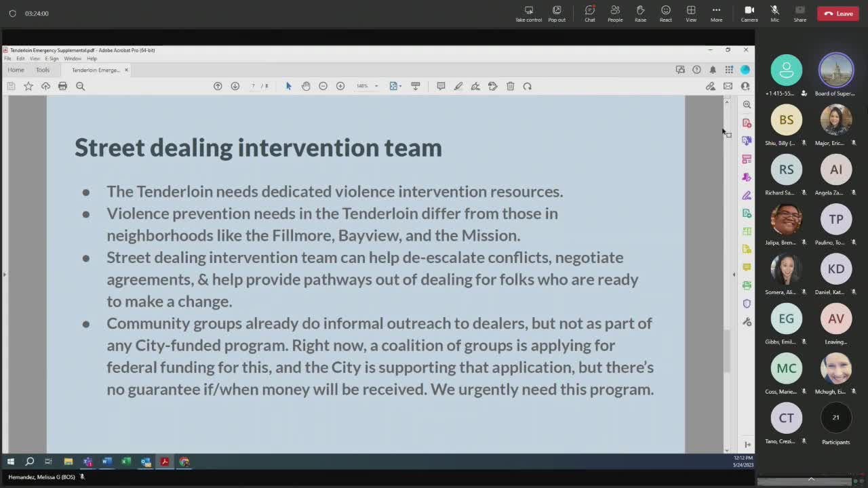Open the Share screen control in Teams

[800, 14]
